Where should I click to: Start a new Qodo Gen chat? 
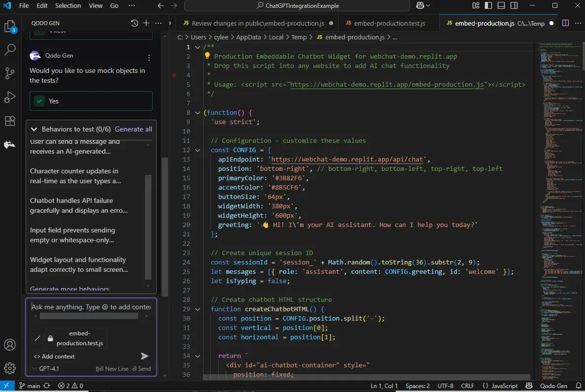point(146,23)
